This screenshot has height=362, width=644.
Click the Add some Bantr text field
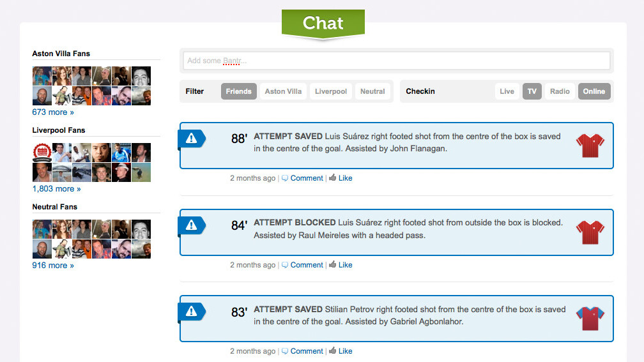click(x=396, y=61)
